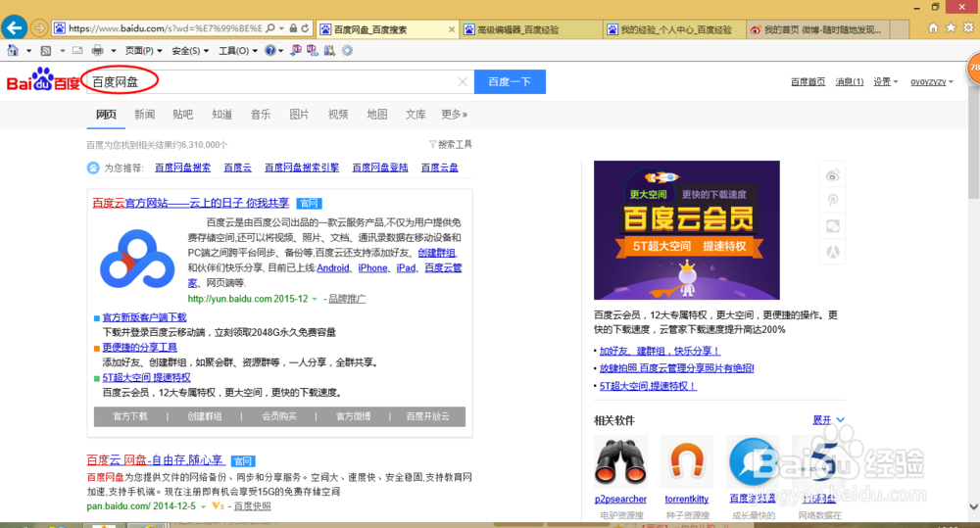The width and height of the screenshot is (980, 528).
Task: Click 官方下载 in the grey bar
Action: tap(130, 416)
